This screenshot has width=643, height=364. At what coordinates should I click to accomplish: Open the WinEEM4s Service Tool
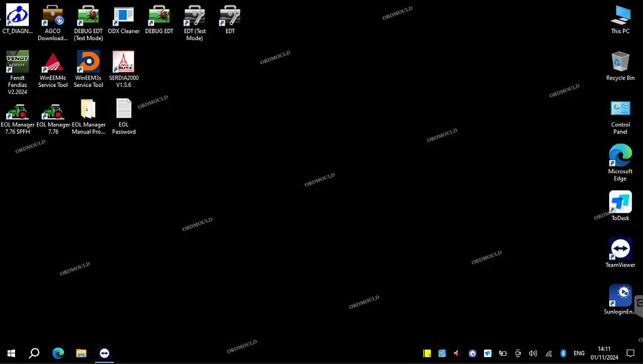point(53,63)
